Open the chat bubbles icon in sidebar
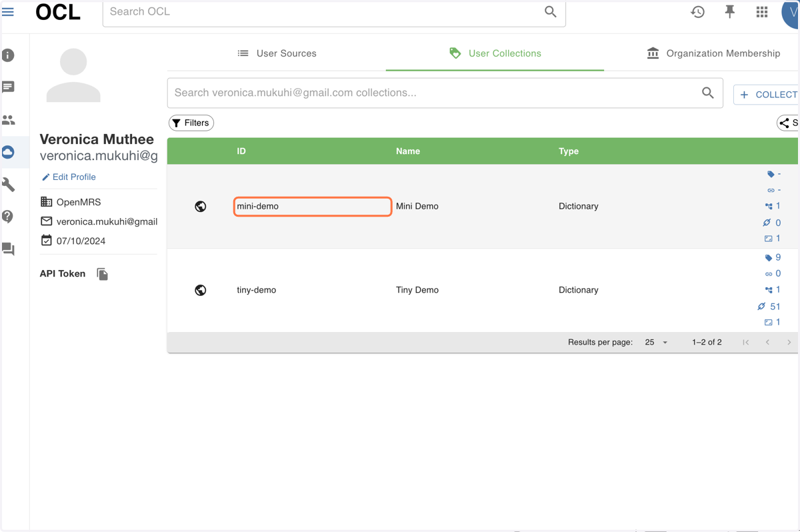This screenshot has height=532, width=800. tap(8, 249)
